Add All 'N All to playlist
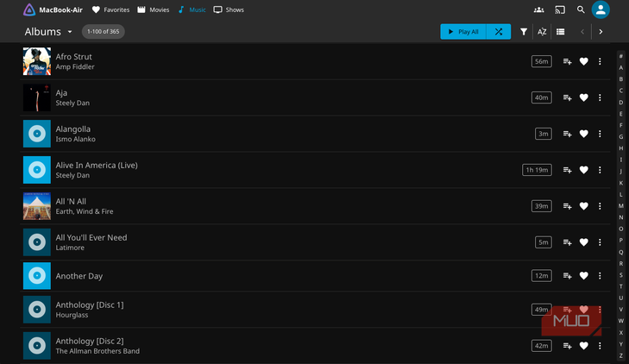The image size is (629, 364). point(567,206)
